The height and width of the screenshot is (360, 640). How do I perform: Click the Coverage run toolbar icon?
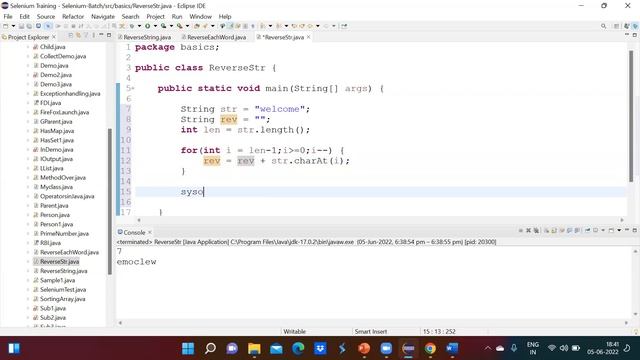(164, 26)
